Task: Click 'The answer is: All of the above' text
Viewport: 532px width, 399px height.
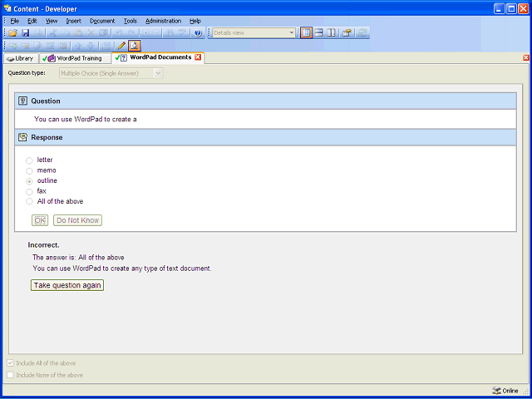Action: tap(78, 258)
